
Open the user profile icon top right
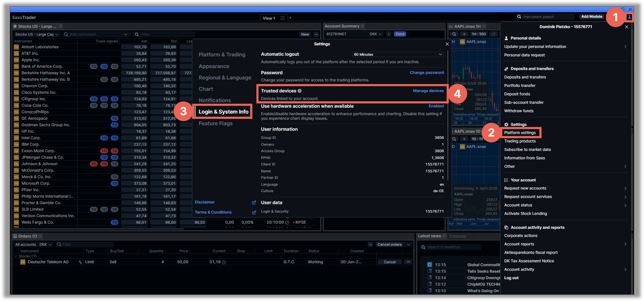click(x=629, y=17)
